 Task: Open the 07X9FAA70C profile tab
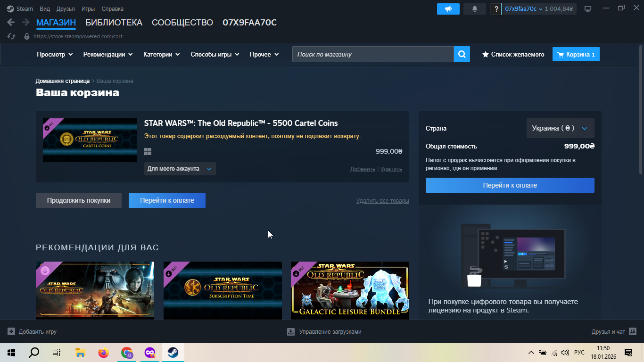point(249,23)
